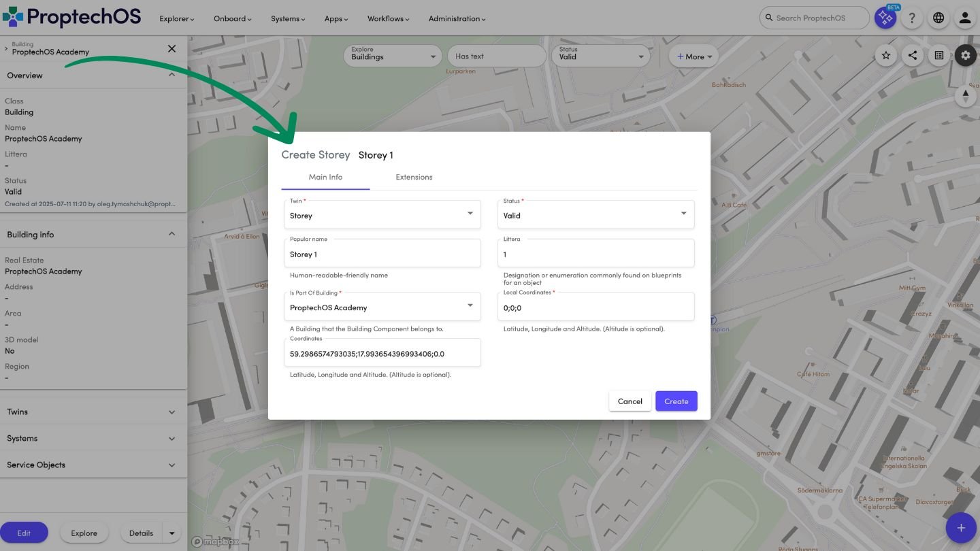Click the floating plus add button
The image size is (980, 551).
(x=961, y=528)
